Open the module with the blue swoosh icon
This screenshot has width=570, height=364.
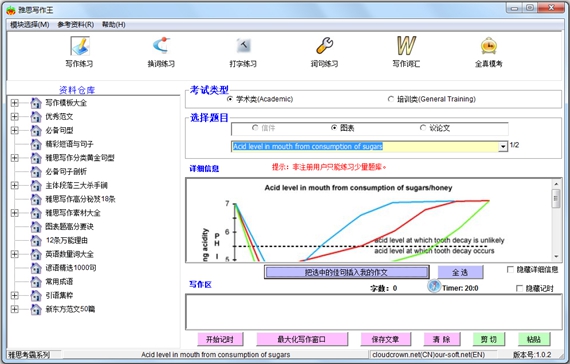click(161, 45)
